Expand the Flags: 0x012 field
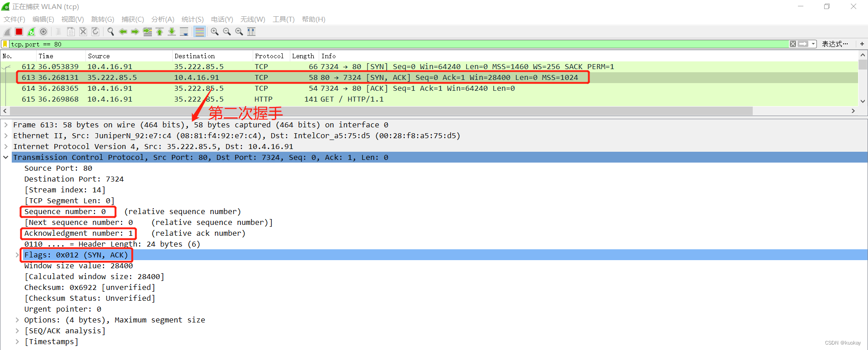This screenshot has width=868, height=350. [x=17, y=255]
